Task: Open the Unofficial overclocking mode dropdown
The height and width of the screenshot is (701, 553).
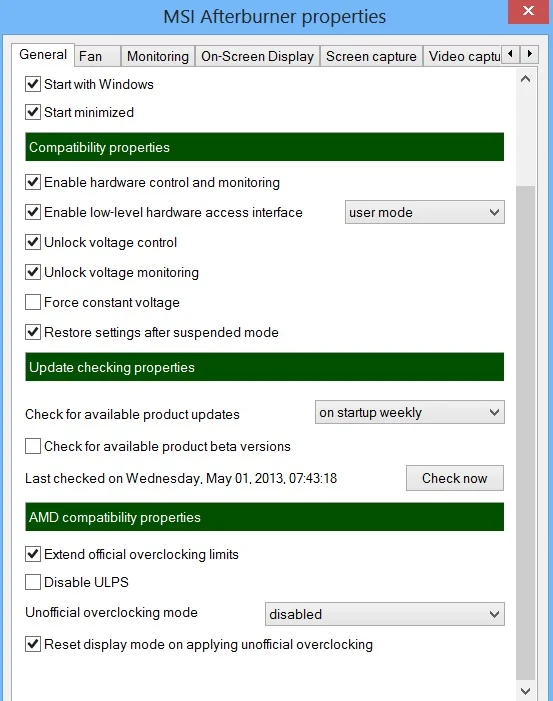Action: (384, 614)
